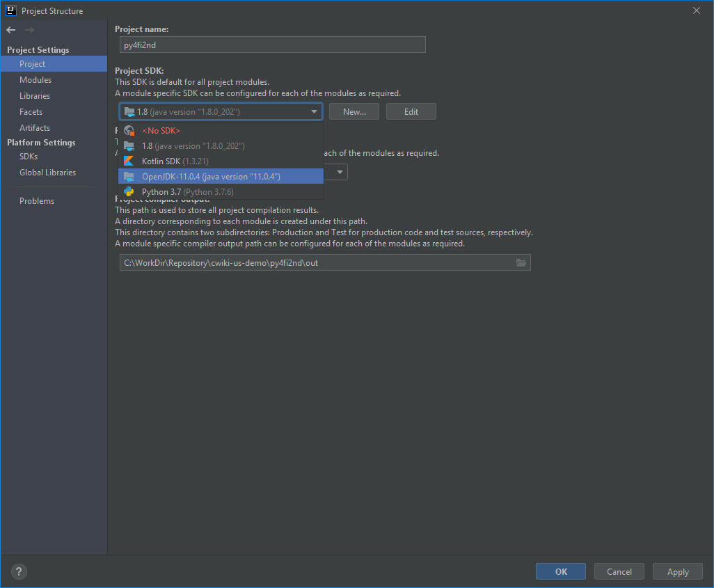Select <No SDK> from the list
The image size is (714, 588).
tap(221, 131)
